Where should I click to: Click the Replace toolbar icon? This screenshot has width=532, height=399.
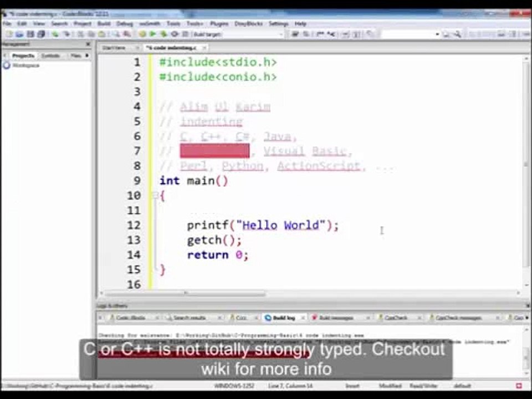[127, 34]
